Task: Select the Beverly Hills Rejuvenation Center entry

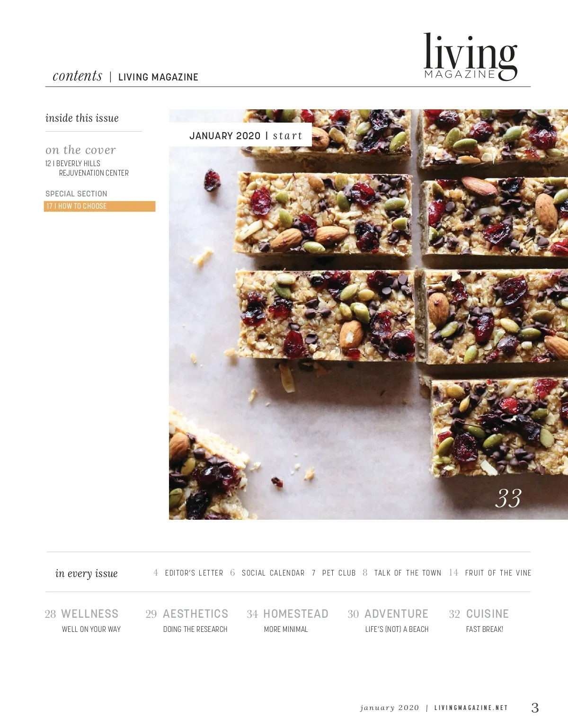Action: pyautogui.click(x=87, y=168)
